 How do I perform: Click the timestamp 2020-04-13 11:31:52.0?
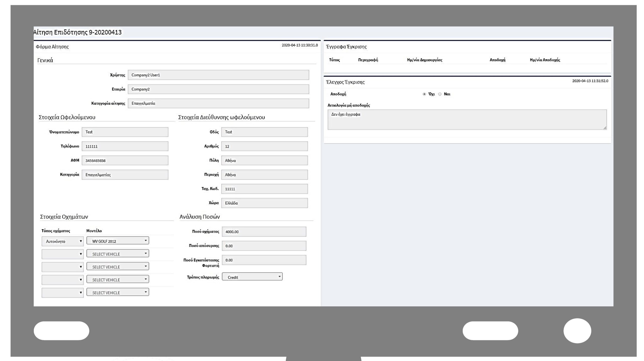[x=590, y=81]
